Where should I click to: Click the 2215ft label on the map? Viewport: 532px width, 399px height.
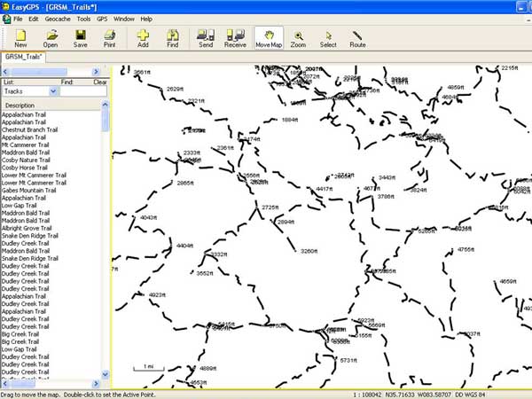510,68
